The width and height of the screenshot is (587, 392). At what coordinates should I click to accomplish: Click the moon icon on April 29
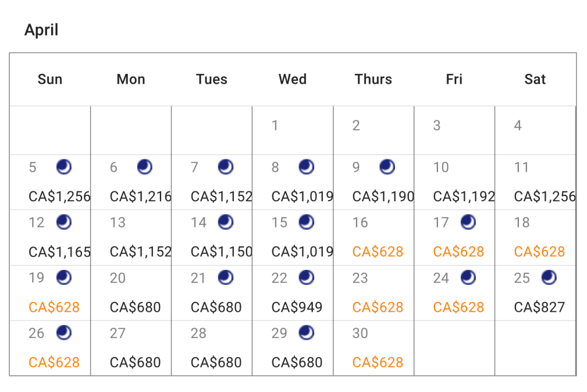coord(307,333)
